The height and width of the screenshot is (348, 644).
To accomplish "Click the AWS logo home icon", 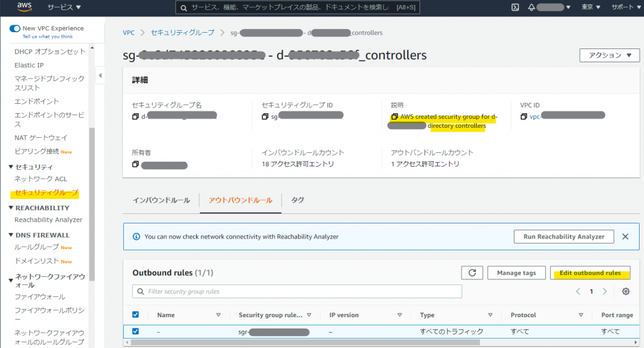I will tap(25, 8).
